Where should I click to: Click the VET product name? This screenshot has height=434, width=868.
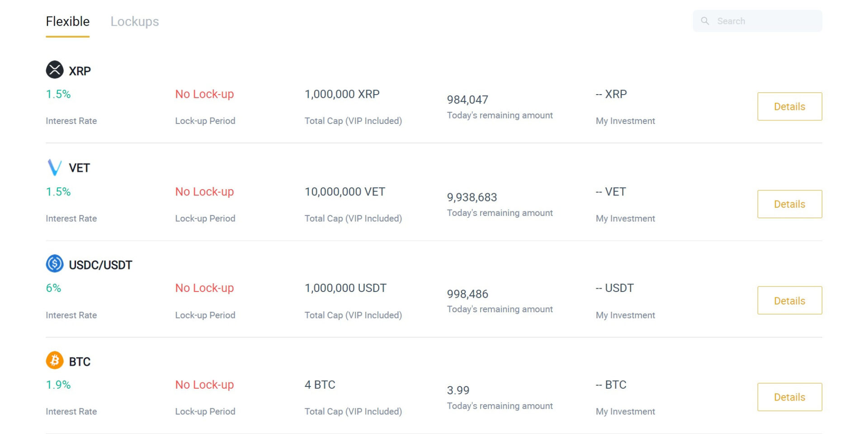pos(79,168)
